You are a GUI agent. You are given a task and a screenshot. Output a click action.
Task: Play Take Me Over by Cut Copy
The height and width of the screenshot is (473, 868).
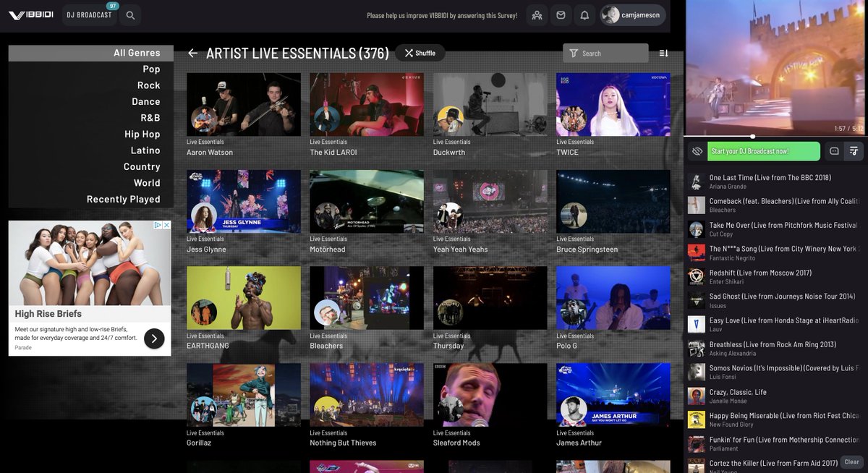pyautogui.click(x=775, y=229)
